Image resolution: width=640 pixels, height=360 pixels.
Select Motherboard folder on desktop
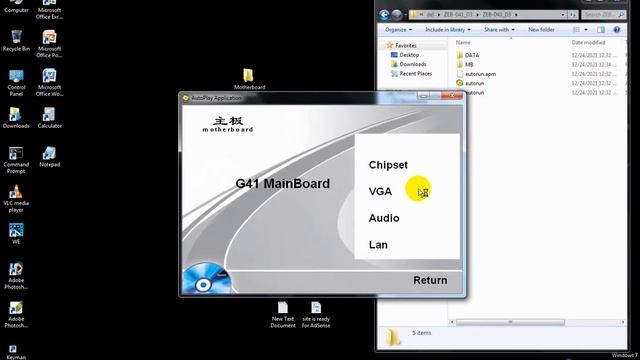click(249, 79)
